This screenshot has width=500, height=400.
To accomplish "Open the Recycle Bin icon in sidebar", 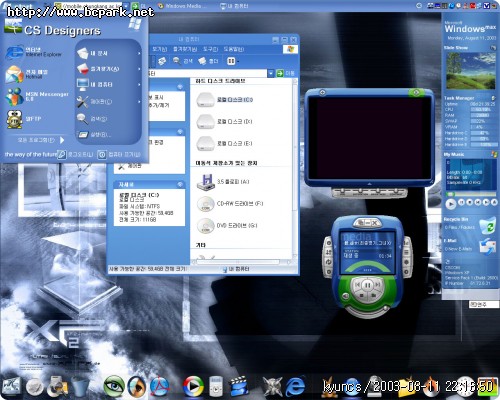I will point(487,226).
